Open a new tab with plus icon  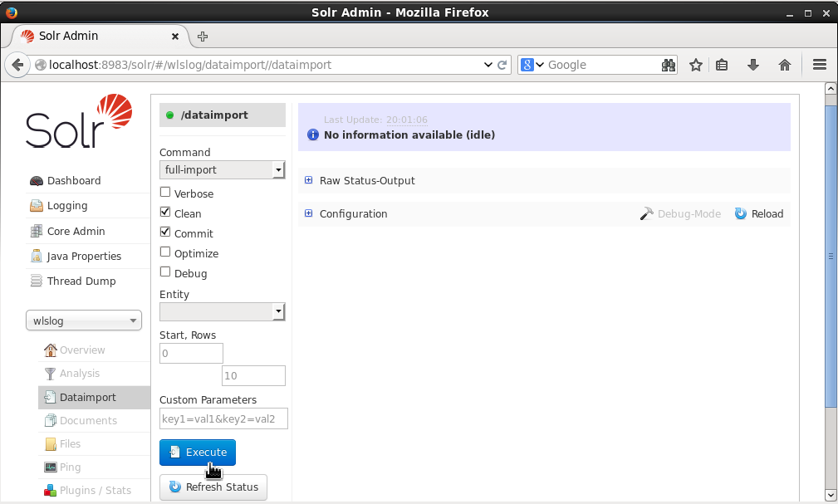tap(203, 37)
